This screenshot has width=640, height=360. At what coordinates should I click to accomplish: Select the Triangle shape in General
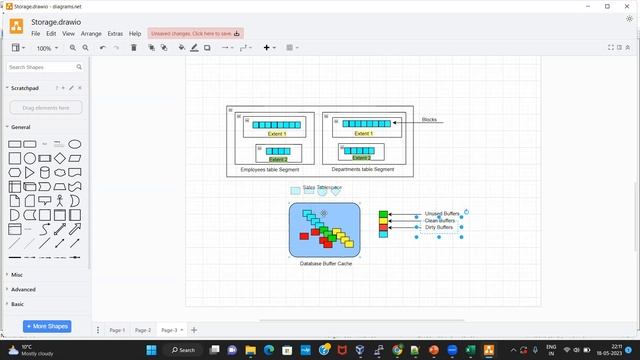pyautogui.click(x=30, y=172)
